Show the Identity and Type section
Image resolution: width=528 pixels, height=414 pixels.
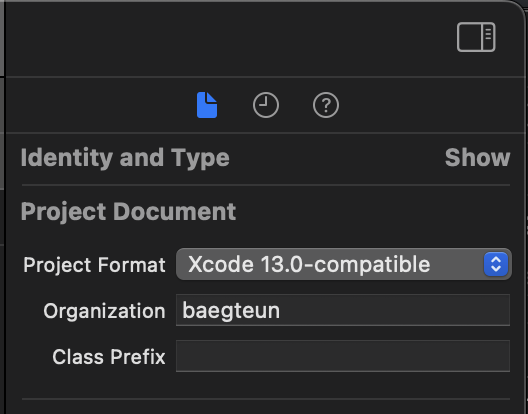(x=477, y=158)
